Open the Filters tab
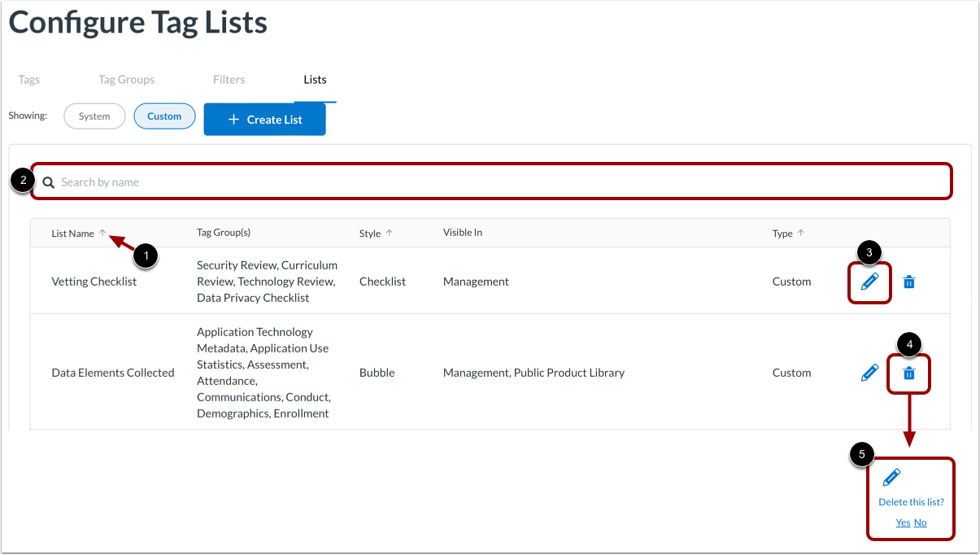Viewport: 980px width, 555px height. click(x=229, y=79)
